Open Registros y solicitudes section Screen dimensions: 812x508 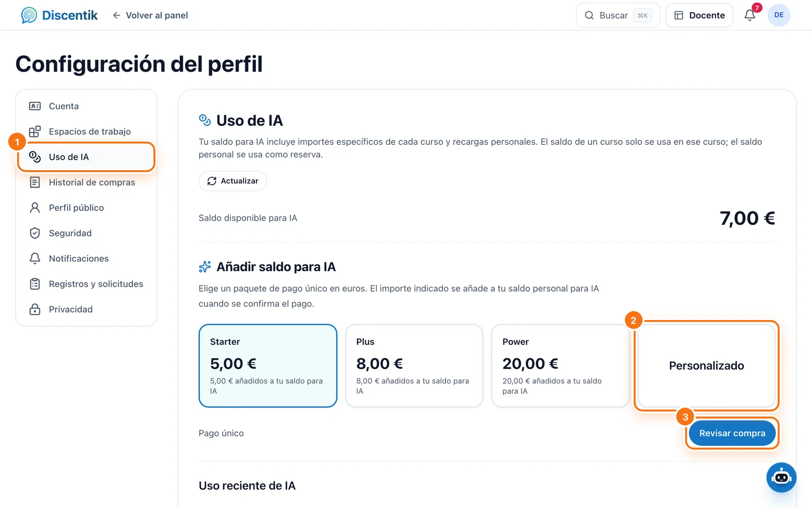click(96, 284)
